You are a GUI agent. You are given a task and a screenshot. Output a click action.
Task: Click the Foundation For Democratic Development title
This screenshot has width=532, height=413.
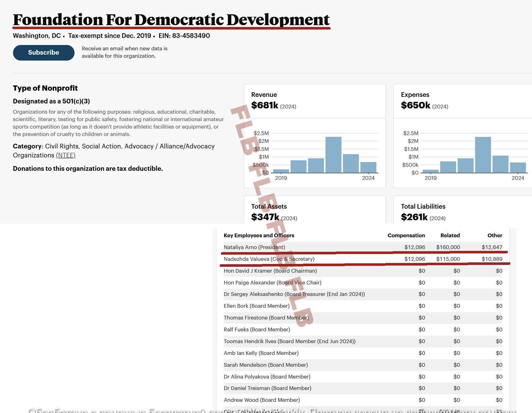click(171, 20)
